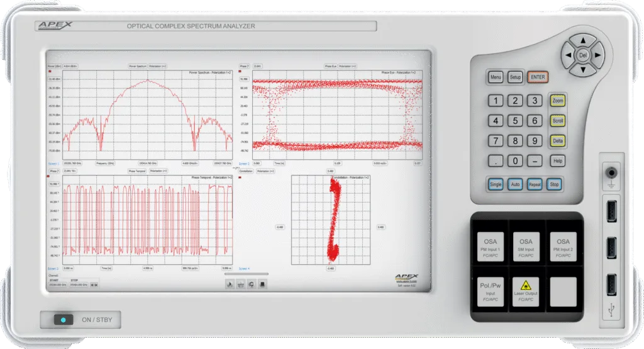Stop the measurement with the Stop key

(x=555, y=184)
